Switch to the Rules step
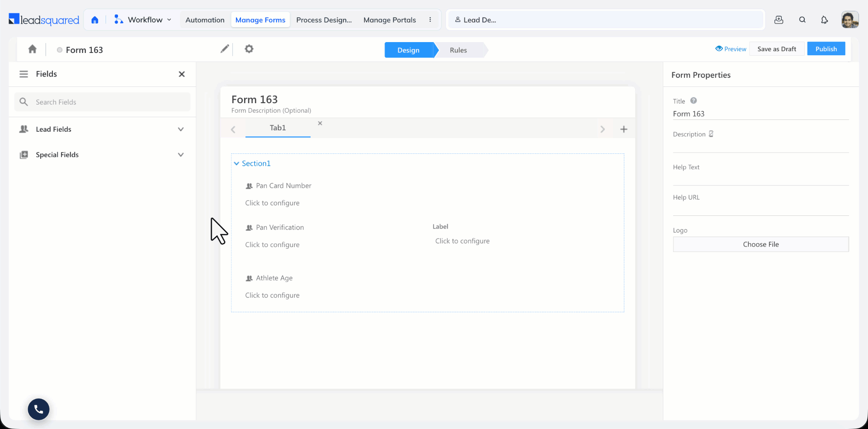This screenshot has height=429, width=868. pyautogui.click(x=458, y=50)
